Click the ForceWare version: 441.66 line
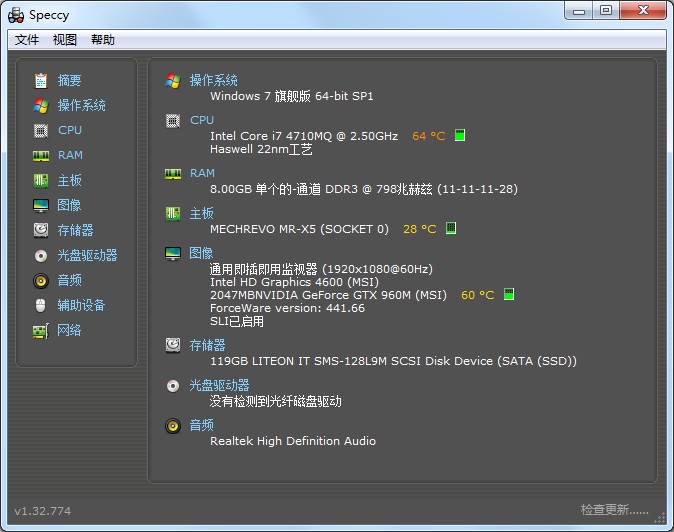Viewport: 674px width, 532px height. tap(287, 308)
